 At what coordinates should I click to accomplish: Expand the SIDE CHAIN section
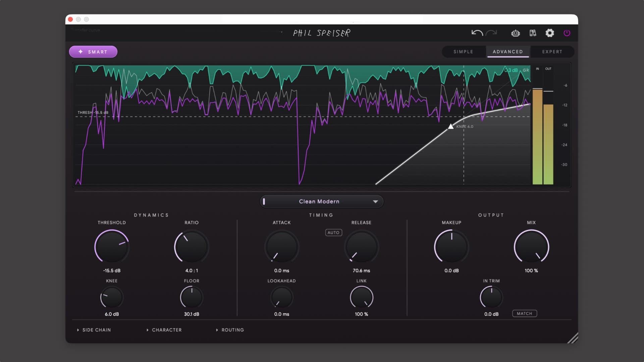tap(94, 330)
